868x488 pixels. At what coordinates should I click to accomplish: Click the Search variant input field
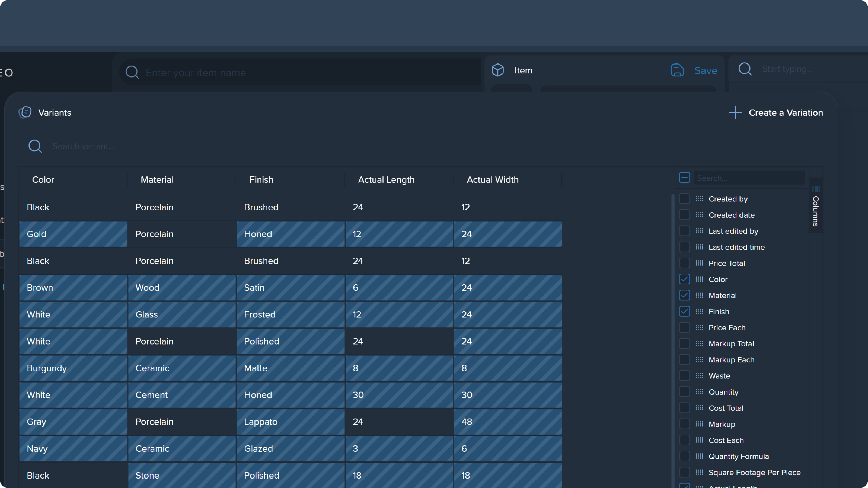[168, 146]
